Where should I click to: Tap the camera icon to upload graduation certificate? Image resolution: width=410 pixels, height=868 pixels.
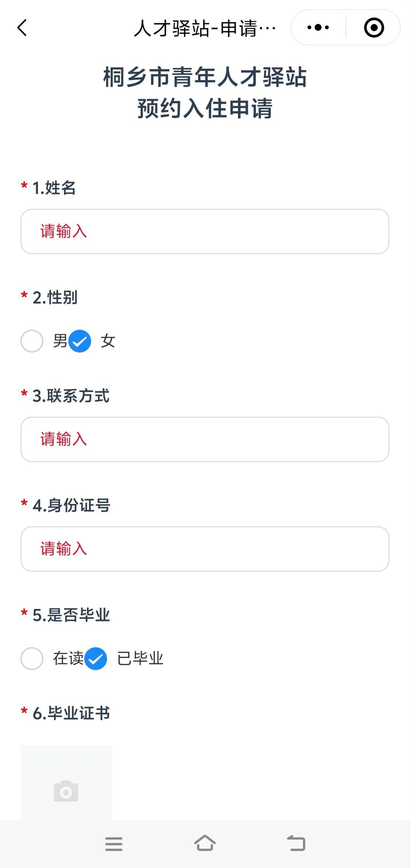click(x=66, y=791)
